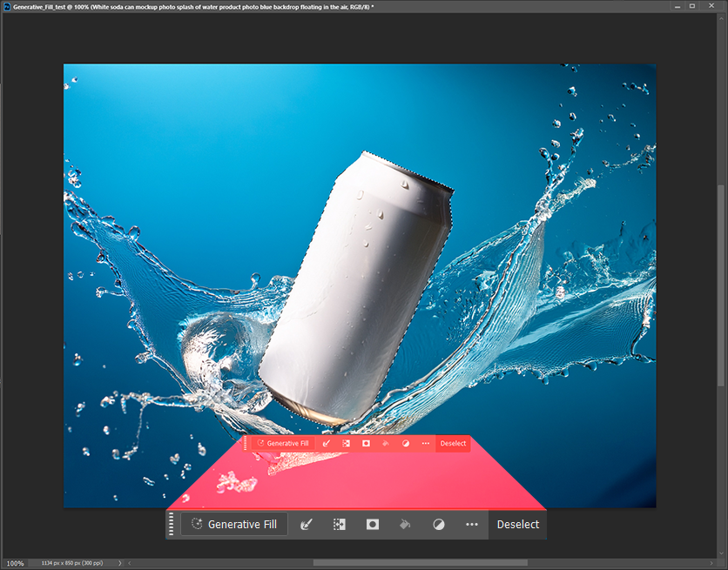
Task: Click Fill selection bucket icon in enlarged bar
Action: (405, 525)
